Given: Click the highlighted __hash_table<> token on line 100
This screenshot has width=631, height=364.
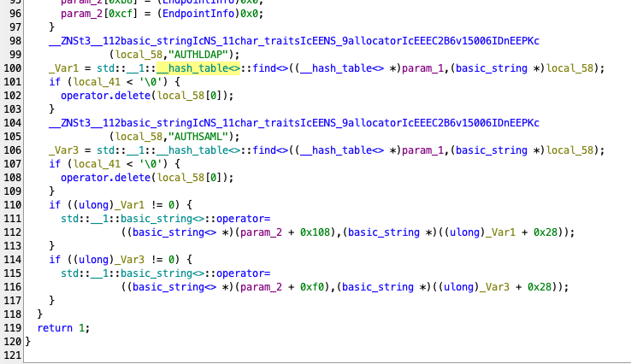Looking at the screenshot, I should tap(192, 68).
